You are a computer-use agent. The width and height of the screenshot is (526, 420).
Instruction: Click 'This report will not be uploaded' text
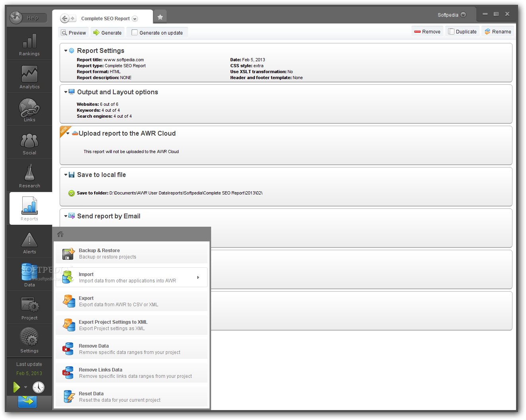click(131, 152)
